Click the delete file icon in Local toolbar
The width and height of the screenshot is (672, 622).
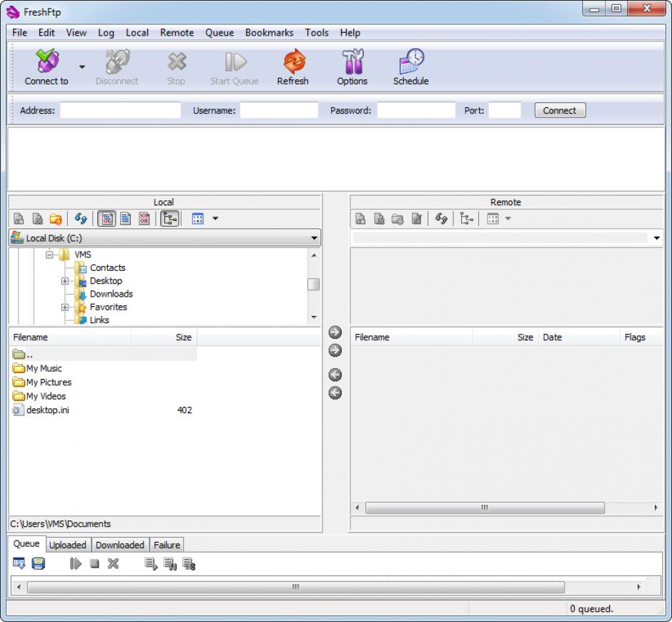(x=38, y=219)
